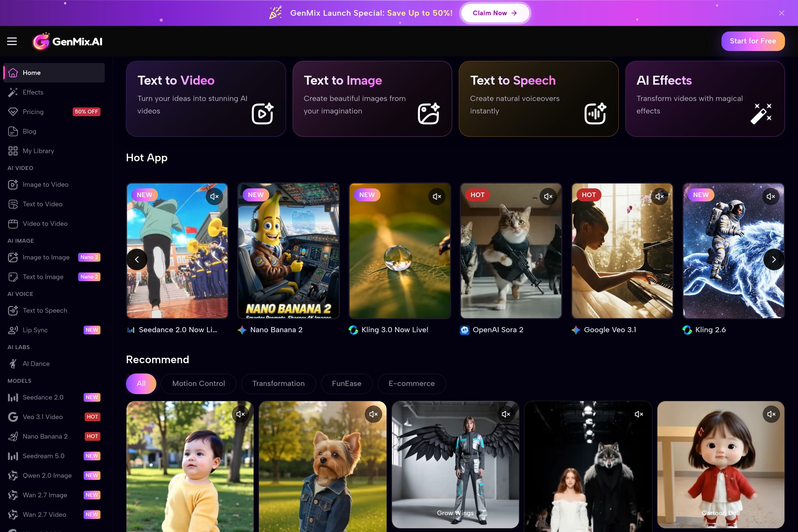Close the launch special promo banner
This screenshot has width=798, height=532.
click(x=781, y=13)
